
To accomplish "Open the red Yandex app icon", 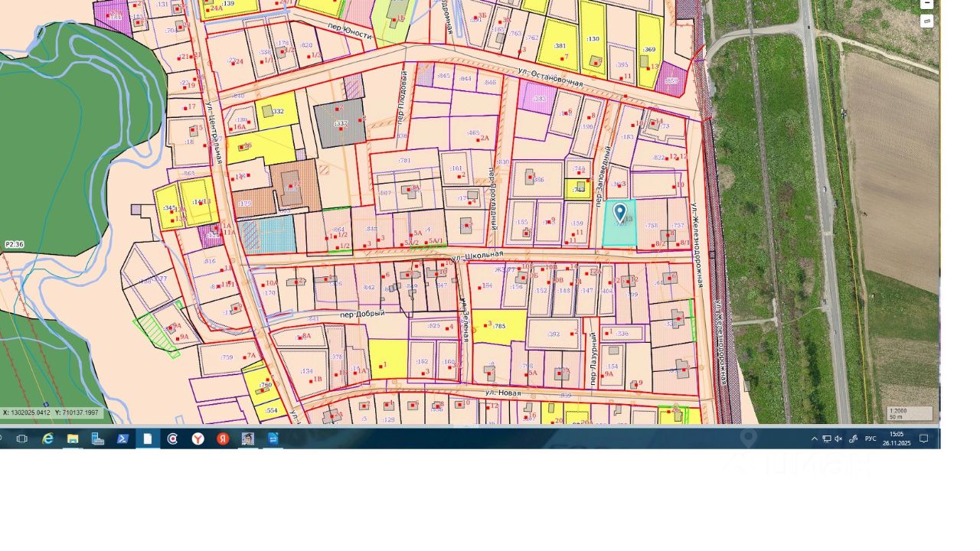I will tap(223, 439).
